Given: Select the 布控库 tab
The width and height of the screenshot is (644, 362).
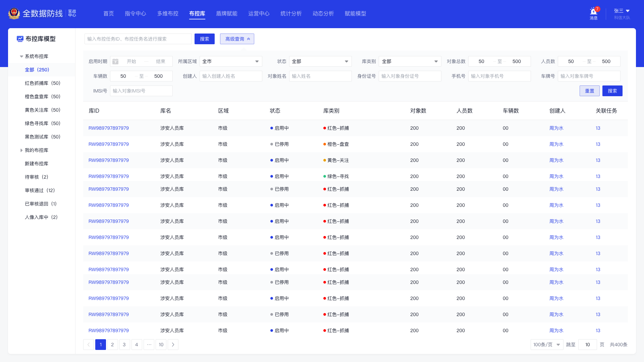Looking at the screenshot, I should [x=197, y=13].
